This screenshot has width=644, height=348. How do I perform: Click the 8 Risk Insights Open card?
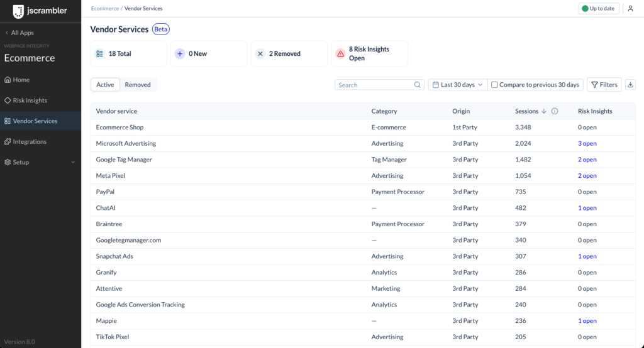pos(369,54)
